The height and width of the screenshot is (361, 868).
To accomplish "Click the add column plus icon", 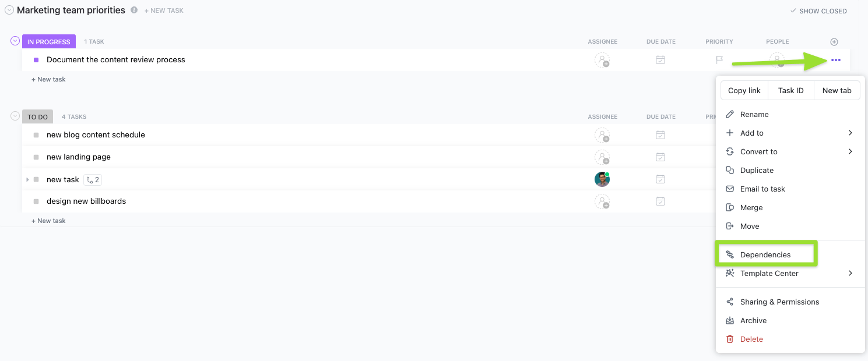I will pyautogui.click(x=834, y=42).
